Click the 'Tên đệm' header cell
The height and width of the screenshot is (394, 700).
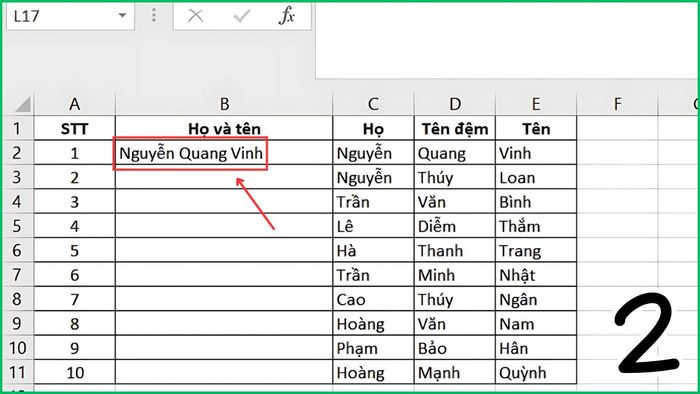454,129
